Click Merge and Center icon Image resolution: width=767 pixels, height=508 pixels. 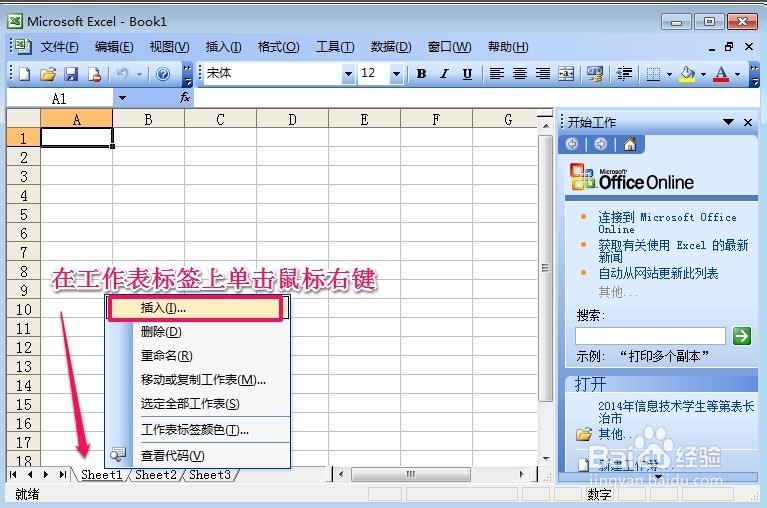tap(566, 74)
